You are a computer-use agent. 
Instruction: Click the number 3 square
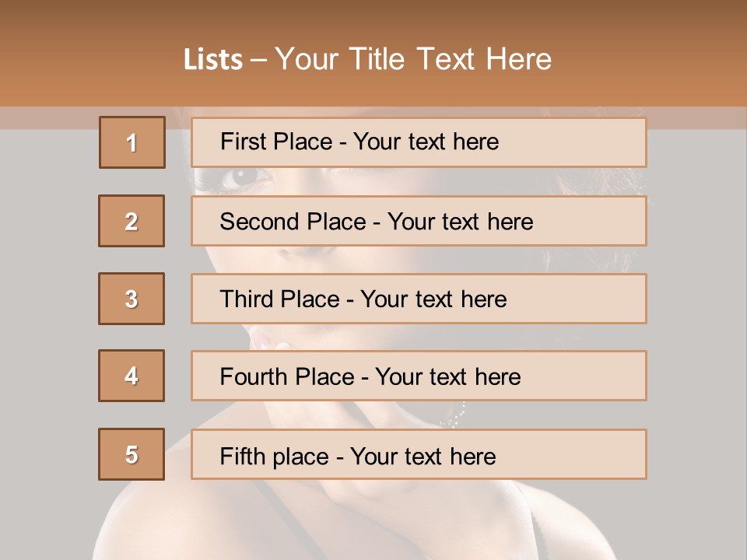132,299
